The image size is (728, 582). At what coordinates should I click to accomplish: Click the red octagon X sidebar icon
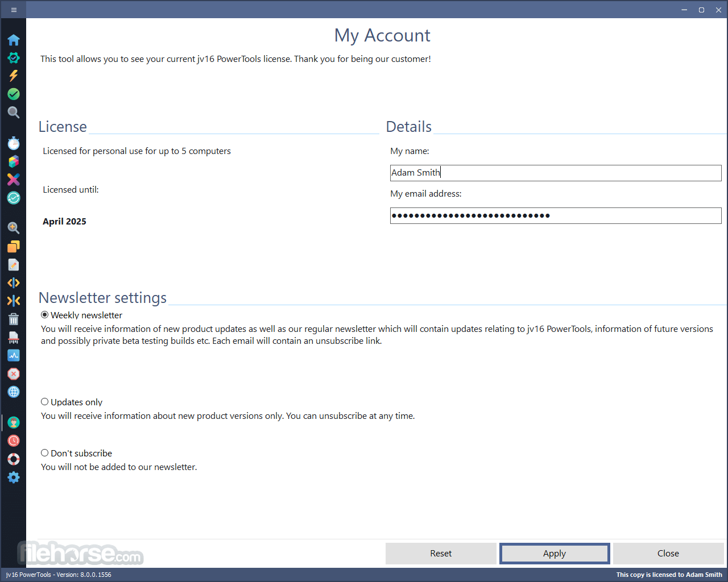14,374
